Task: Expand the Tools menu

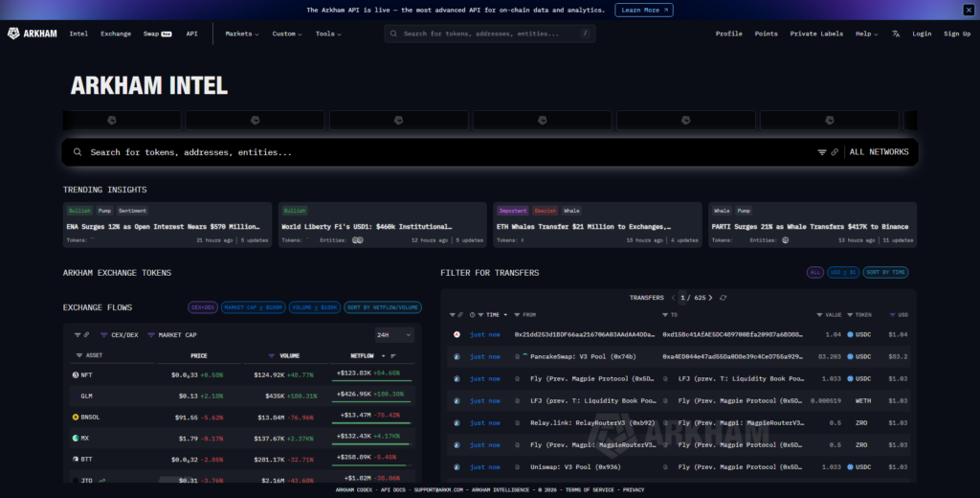Action: (x=329, y=34)
